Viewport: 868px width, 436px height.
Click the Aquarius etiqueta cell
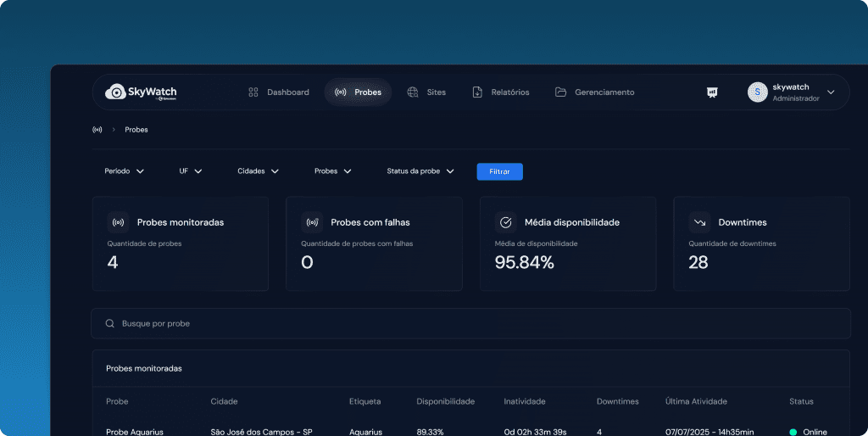(366, 432)
